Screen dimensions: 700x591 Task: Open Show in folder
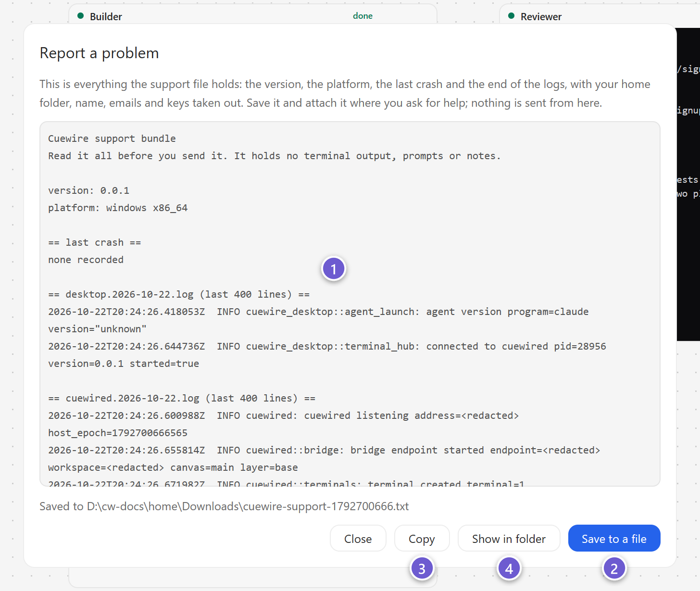tap(509, 538)
